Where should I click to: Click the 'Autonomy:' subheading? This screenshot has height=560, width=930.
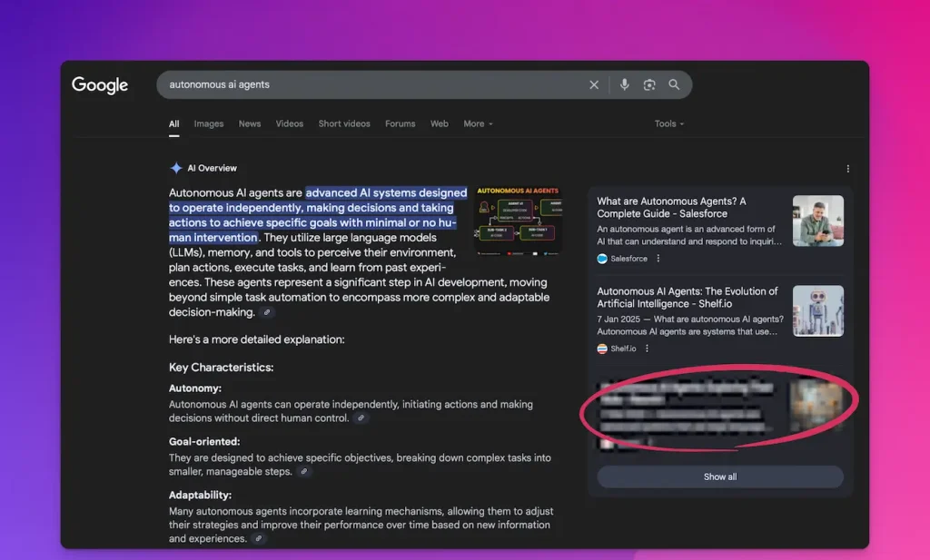[x=195, y=388]
